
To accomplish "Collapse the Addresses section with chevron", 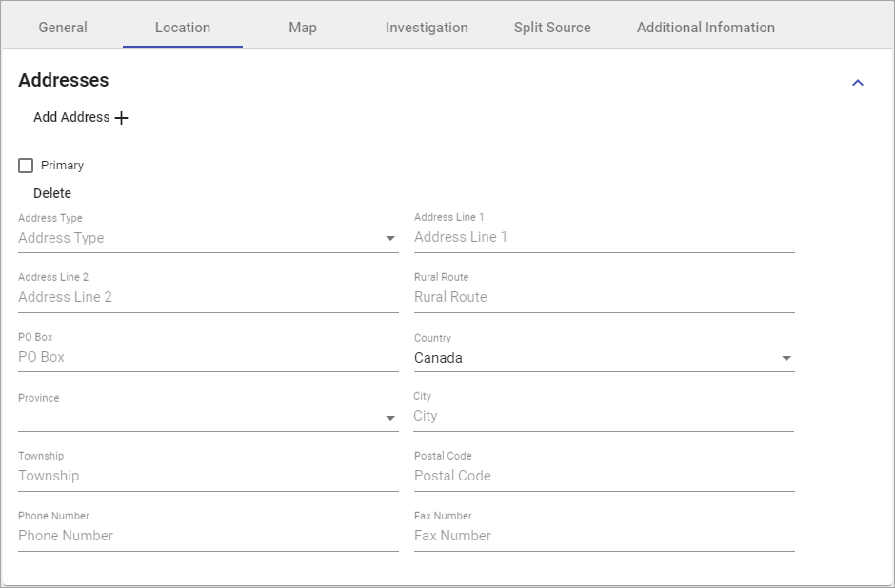I will coord(857,83).
